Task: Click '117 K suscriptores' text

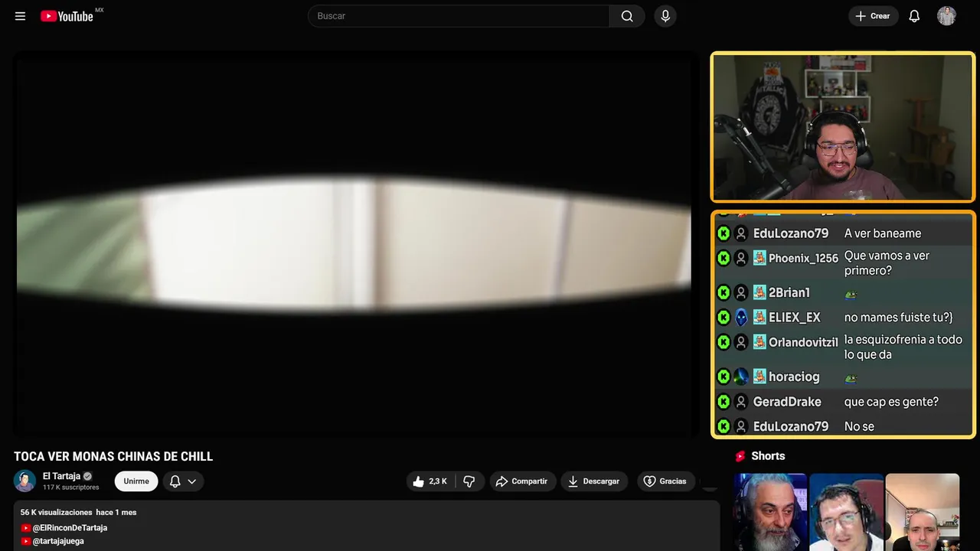Action: pyautogui.click(x=71, y=487)
